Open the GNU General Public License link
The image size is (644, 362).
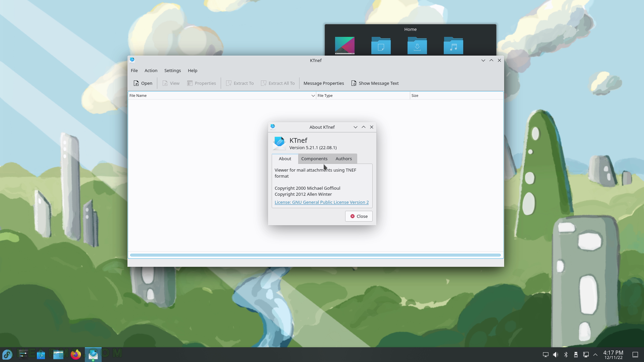tap(322, 202)
